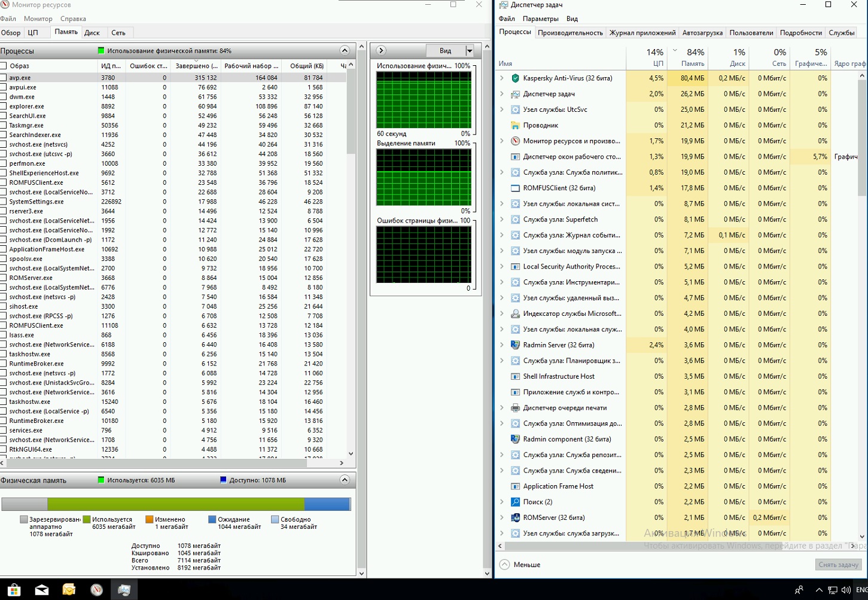868x600 pixels.
Task: Check the SearchUI.exe process checkbox
Action: 4,116
